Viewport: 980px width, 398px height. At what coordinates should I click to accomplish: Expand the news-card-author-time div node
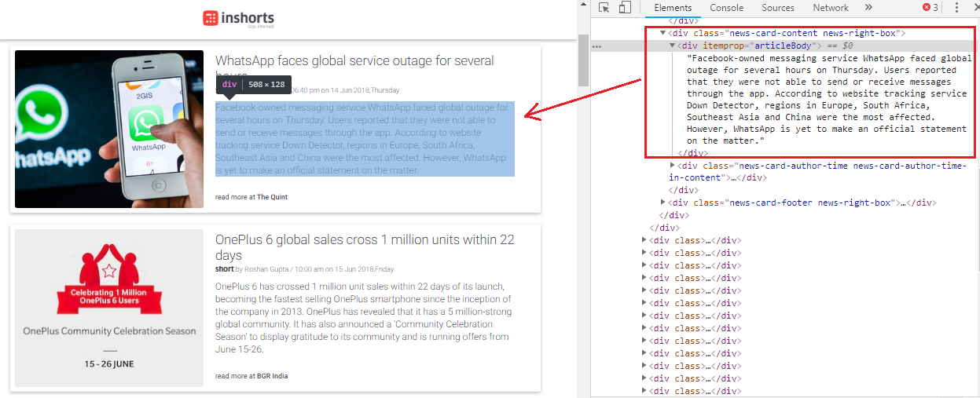(x=672, y=165)
